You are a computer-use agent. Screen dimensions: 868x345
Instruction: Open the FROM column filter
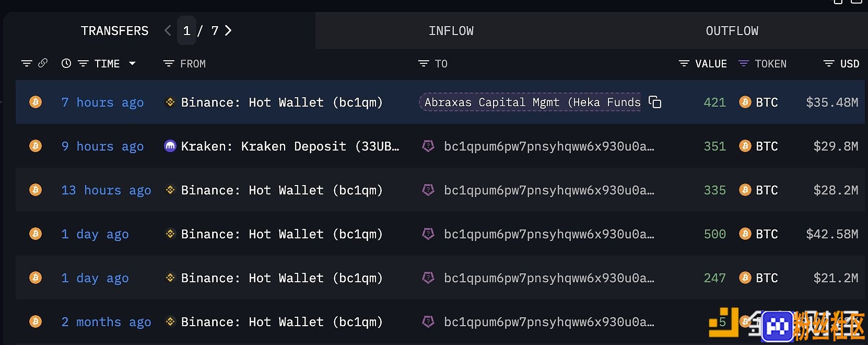pos(169,63)
